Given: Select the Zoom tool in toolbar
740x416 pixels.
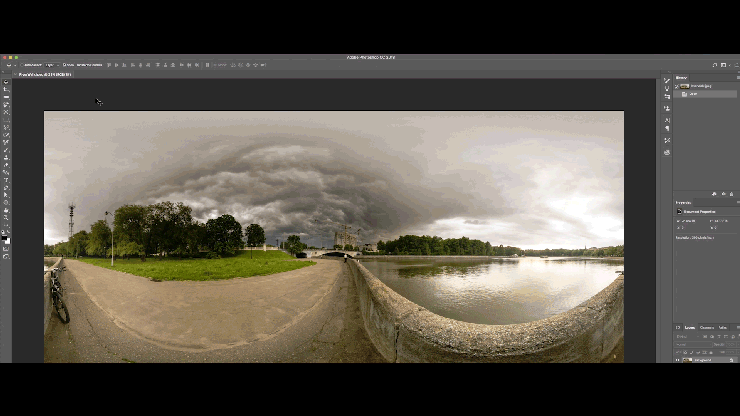Looking at the screenshot, I should [x=6, y=216].
